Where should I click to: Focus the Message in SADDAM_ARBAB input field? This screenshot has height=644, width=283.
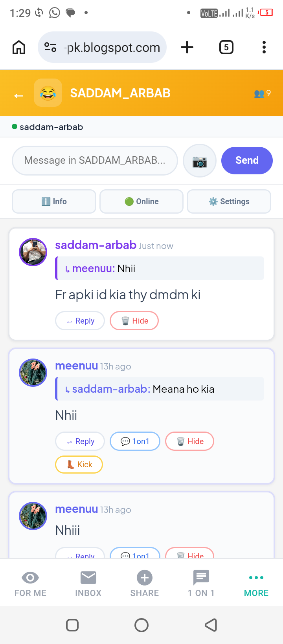pos(95,161)
